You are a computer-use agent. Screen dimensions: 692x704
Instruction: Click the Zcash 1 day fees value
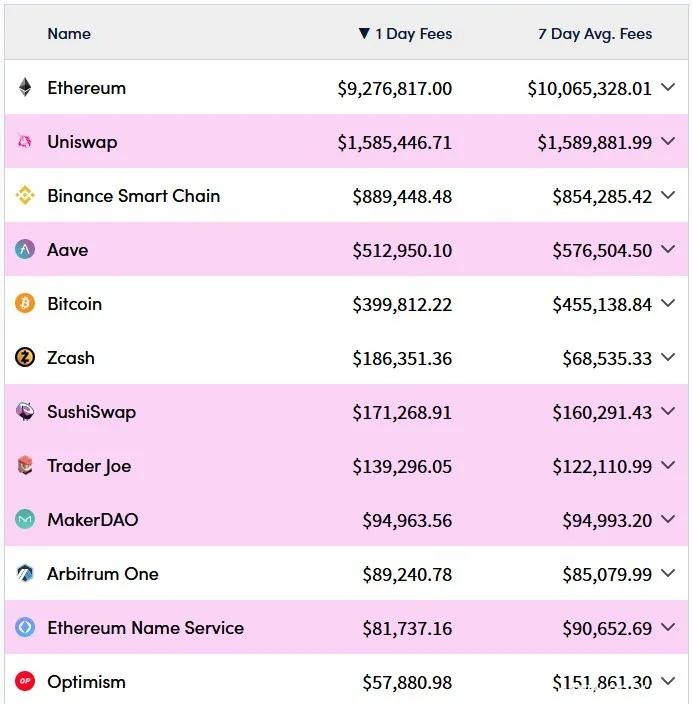402,358
